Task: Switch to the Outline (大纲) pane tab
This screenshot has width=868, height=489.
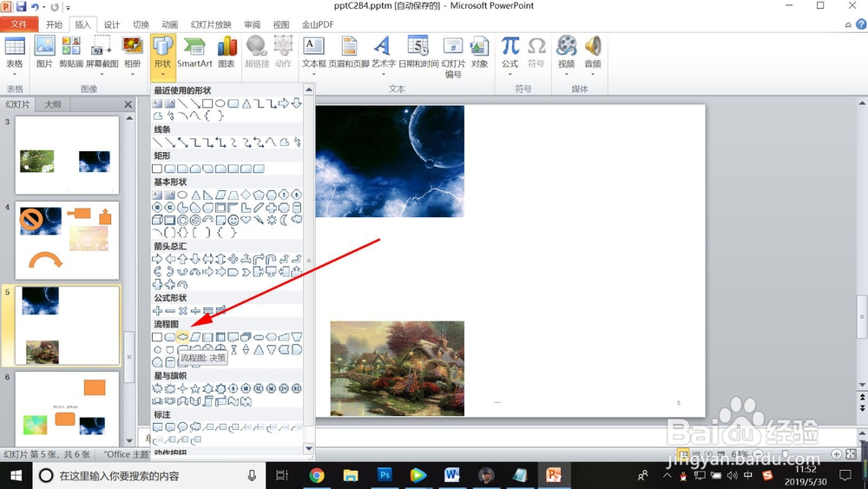Action: tap(53, 104)
